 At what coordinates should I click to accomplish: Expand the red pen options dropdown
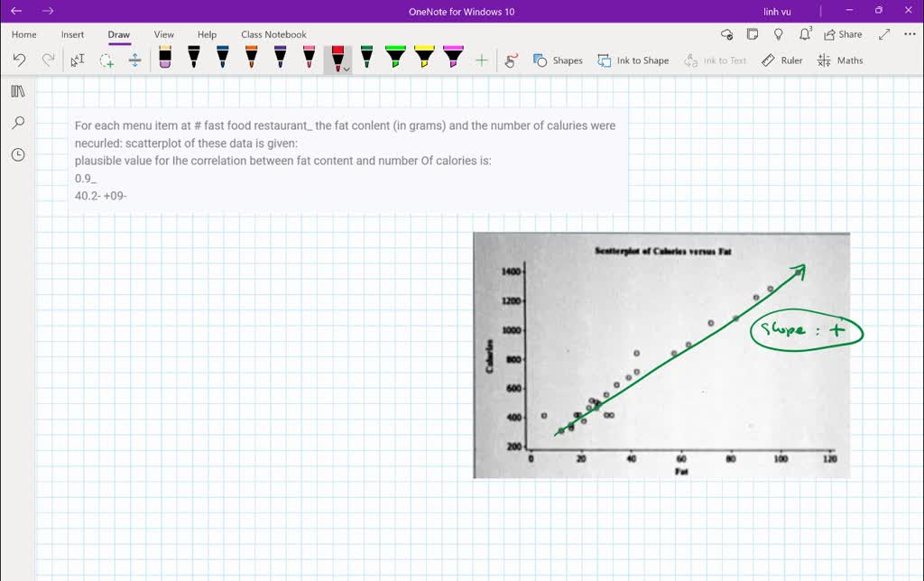click(x=346, y=69)
